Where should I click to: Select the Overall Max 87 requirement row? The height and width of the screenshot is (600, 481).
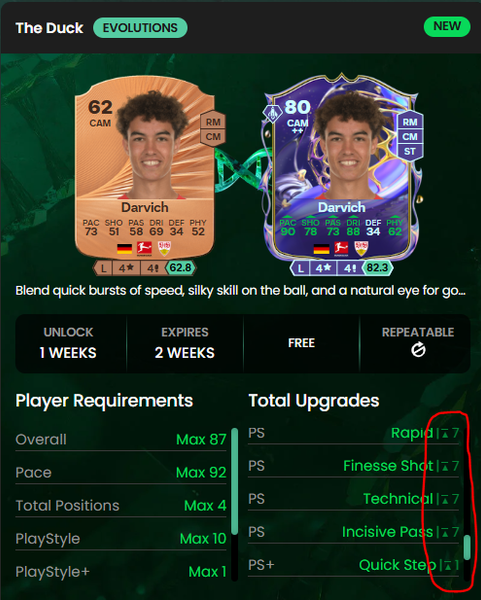121,439
